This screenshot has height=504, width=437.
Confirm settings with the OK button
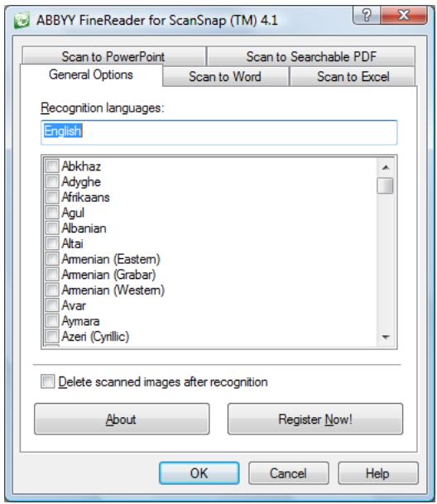click(199, 473)
